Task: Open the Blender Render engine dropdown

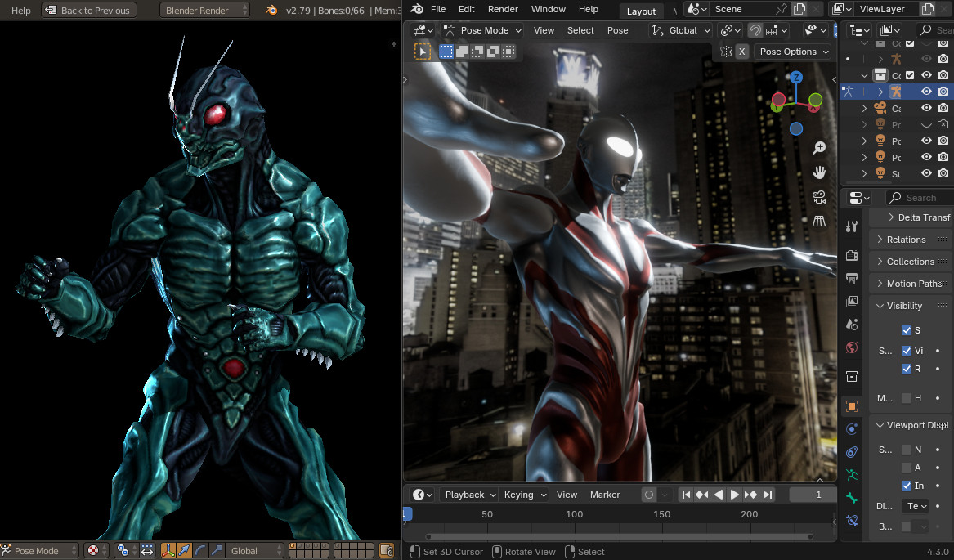Action: (204, 11)
